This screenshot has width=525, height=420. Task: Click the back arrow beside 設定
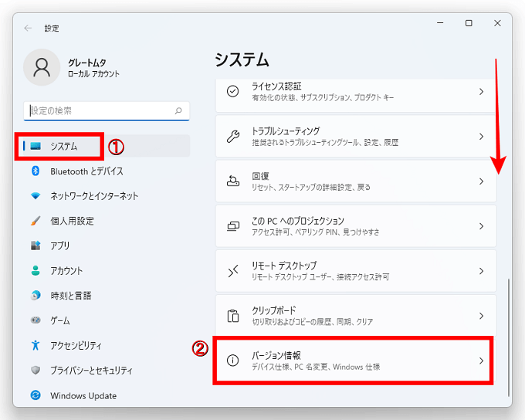point(28,28)
